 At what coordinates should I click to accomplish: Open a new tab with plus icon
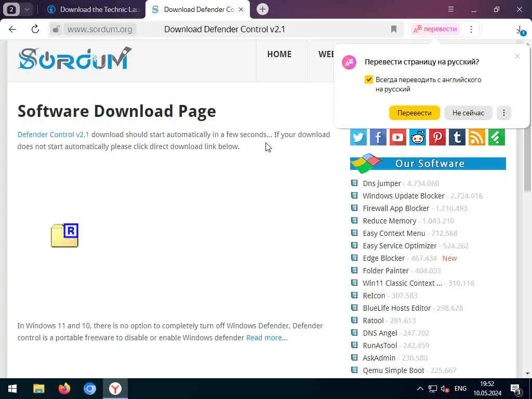[x=262, y=9]
